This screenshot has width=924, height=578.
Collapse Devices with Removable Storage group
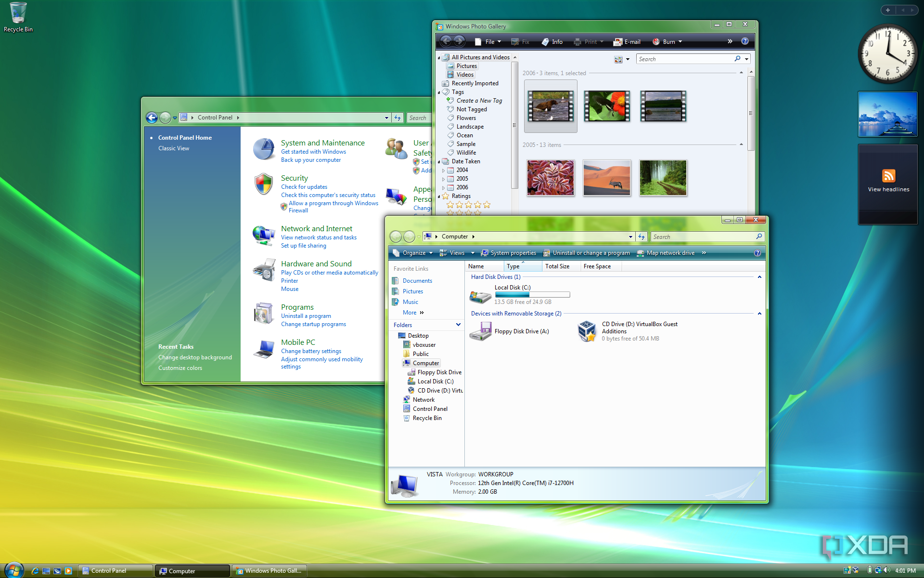click(759, 314)
